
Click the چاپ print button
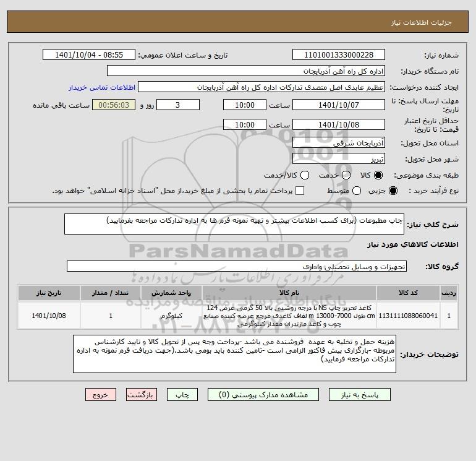[182, 394]
